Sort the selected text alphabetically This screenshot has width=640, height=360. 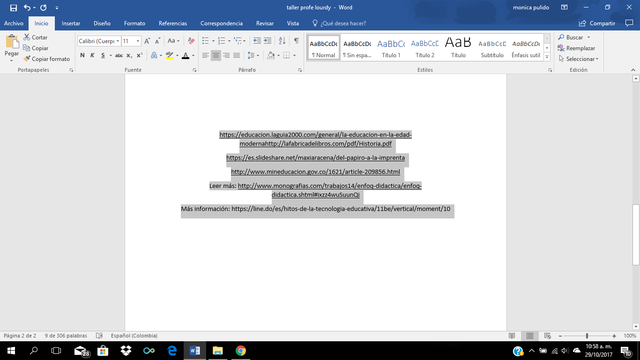[282, 41]
